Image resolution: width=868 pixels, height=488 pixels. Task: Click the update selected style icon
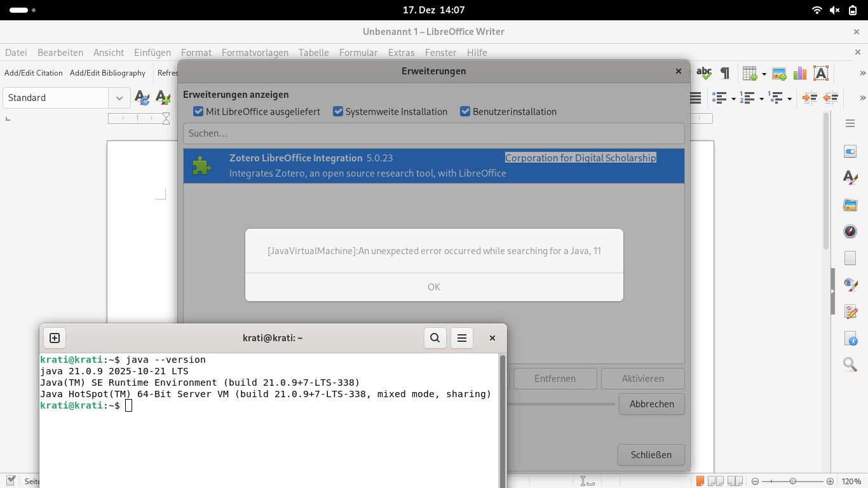(x=142, y=98)
